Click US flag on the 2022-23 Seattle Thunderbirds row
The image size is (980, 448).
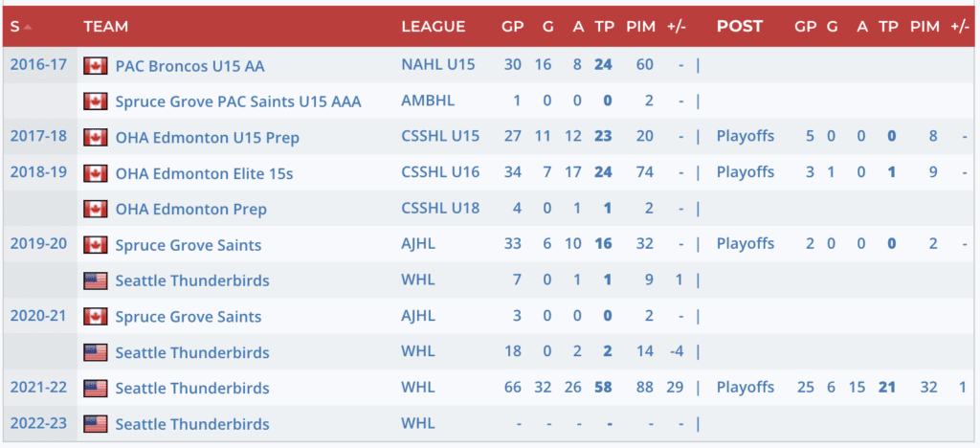95,424
